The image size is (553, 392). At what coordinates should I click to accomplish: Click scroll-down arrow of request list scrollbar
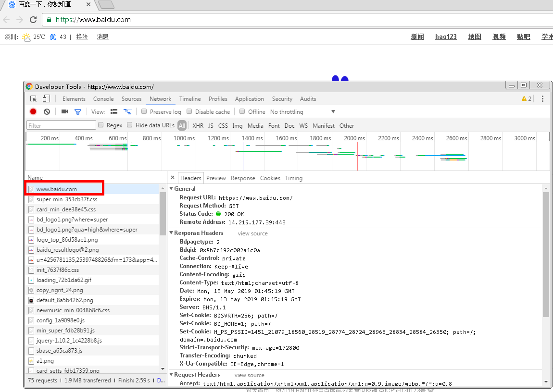tap(163, 369)
